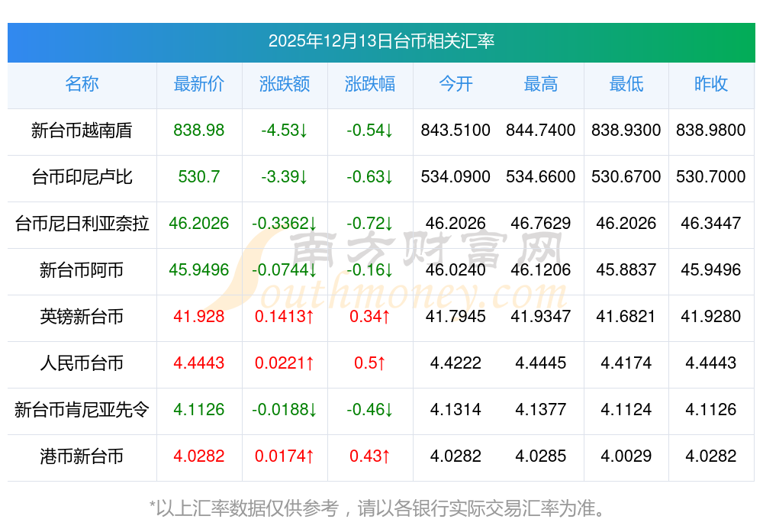This screenshot has width=763, height=532.
Task: Select the 台币尼日利亚奈拉 row name
Action: [x=82, y=224]
